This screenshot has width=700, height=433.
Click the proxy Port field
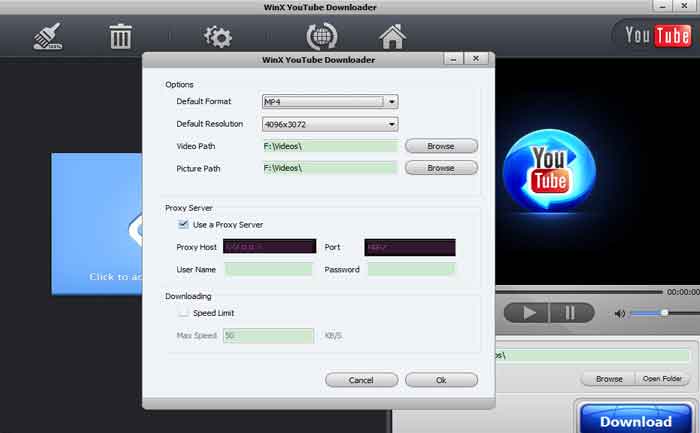pos(410,247)
